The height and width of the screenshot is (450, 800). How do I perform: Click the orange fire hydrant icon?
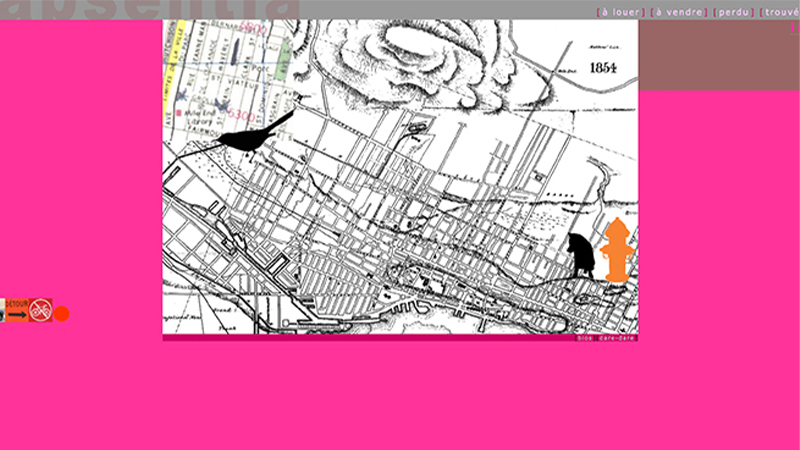pyautogui.click(x=618, y=250)
